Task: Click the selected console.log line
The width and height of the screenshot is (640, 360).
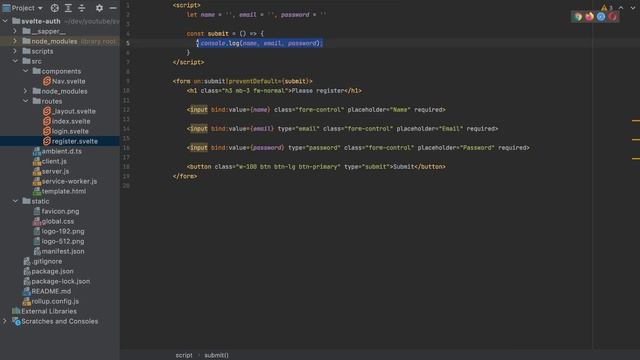Action: click(260, 43)
